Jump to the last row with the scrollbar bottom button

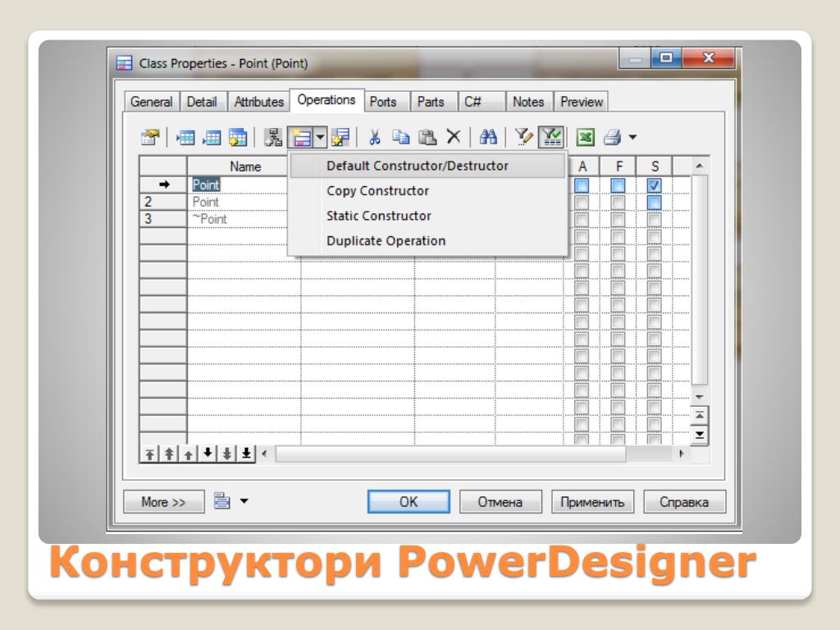click(x=699, y=435)
